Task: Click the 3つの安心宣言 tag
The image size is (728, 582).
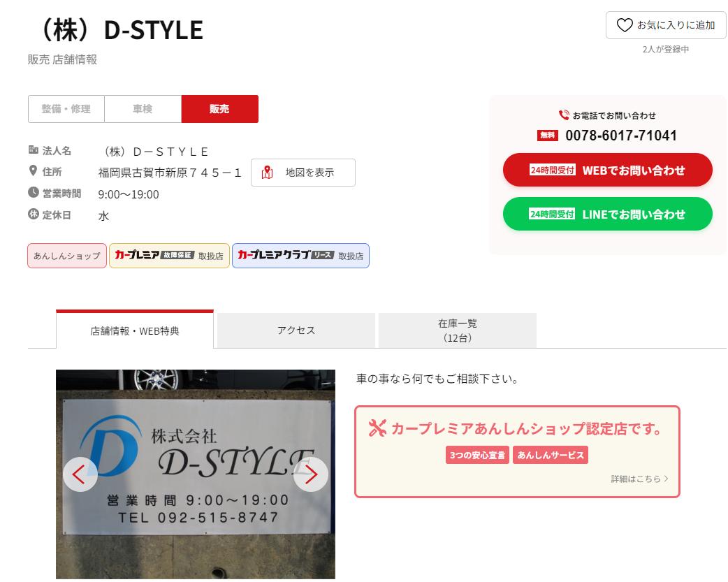Action: (x=477, y=456)
